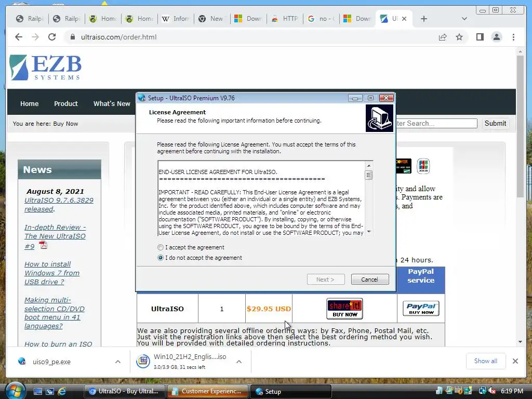The height and width of the screenshot is (399, 532).
Task: Click the 6:19 PM taskbar clock
Action: 512,391
